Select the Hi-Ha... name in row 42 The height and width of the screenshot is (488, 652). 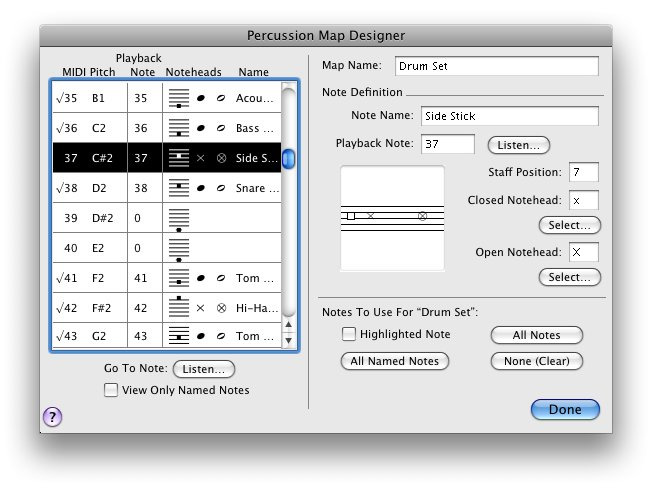pyautogui.click(x=257, y=308)
